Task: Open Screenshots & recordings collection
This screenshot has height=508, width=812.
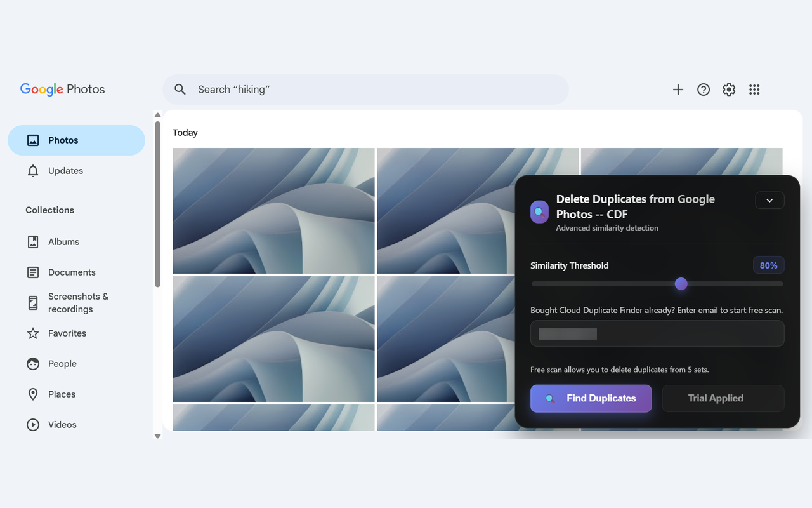Action: point(76,303)
